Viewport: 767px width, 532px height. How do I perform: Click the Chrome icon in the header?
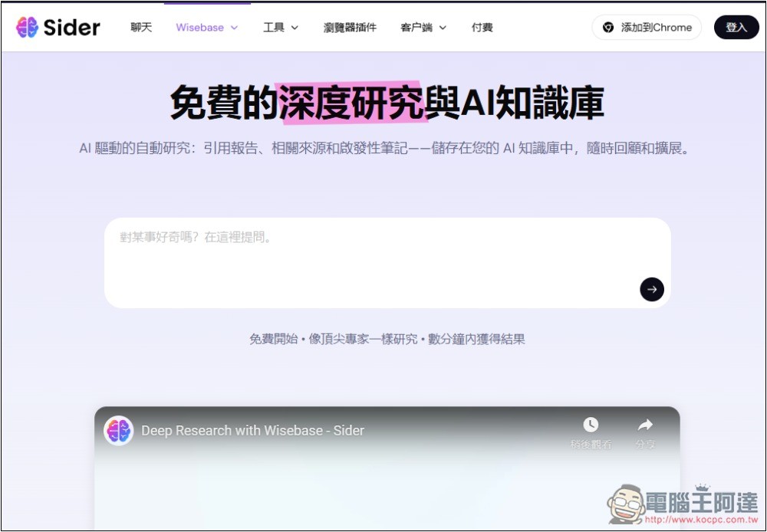tap(608, 28)
